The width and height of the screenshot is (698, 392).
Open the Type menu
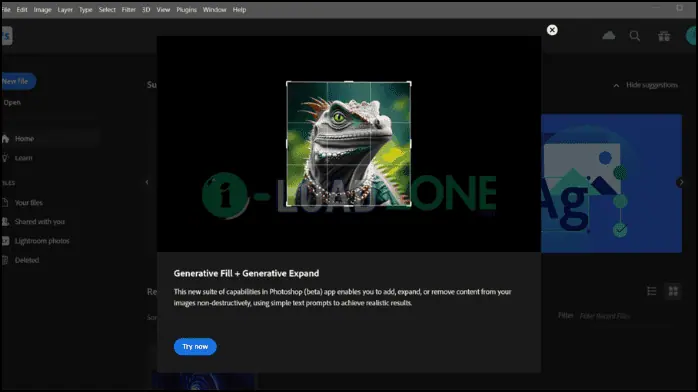point(85,9)
